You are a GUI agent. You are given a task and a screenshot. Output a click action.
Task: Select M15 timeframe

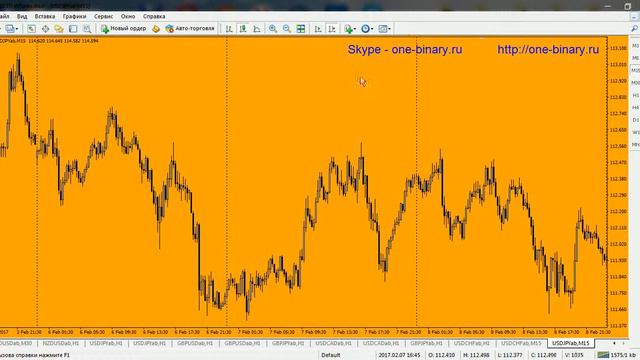635,70
